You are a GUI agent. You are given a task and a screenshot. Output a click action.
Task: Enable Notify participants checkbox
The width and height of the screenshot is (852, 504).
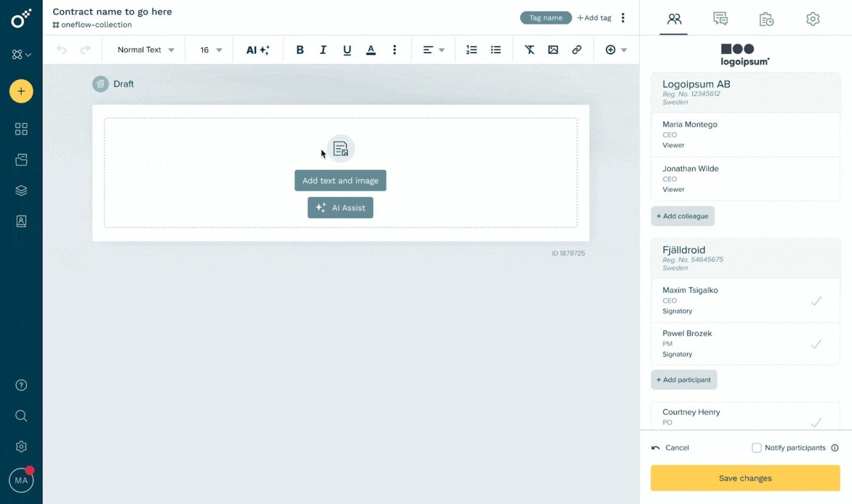(x=757, y=448)
